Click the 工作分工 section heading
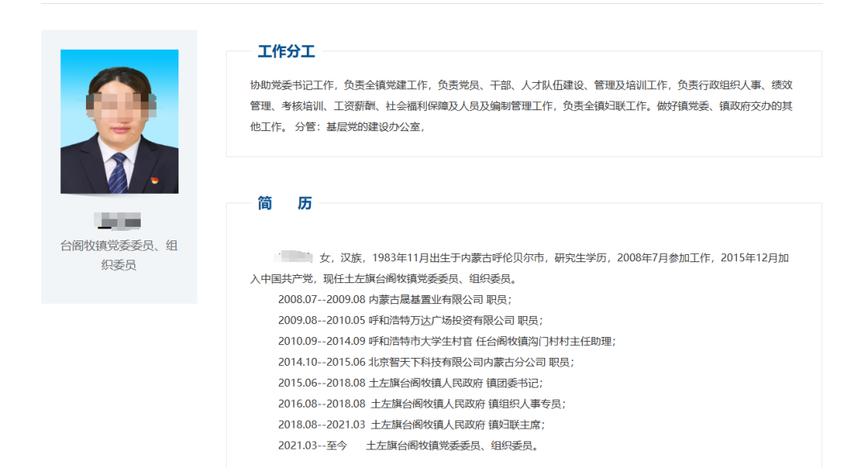Image resolution: width=868 pixels, height=468 pixels. pos(286,50)
